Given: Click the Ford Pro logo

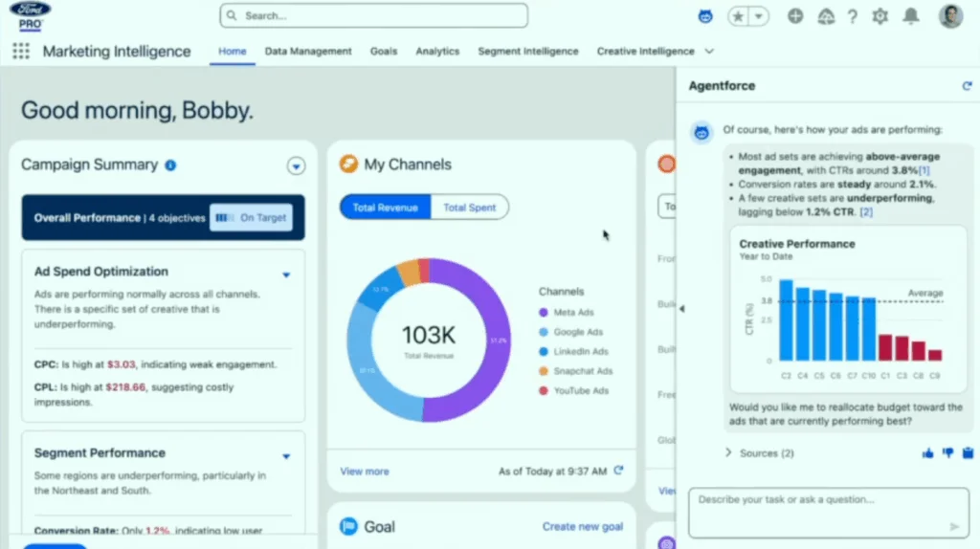Looking at the screenshot, I should (x=30, y=16).
